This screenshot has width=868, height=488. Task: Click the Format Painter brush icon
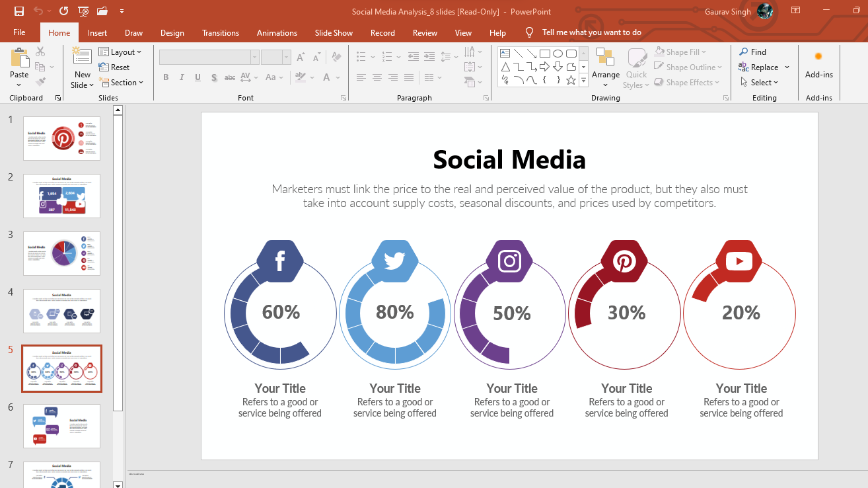(x=40, y=82)
